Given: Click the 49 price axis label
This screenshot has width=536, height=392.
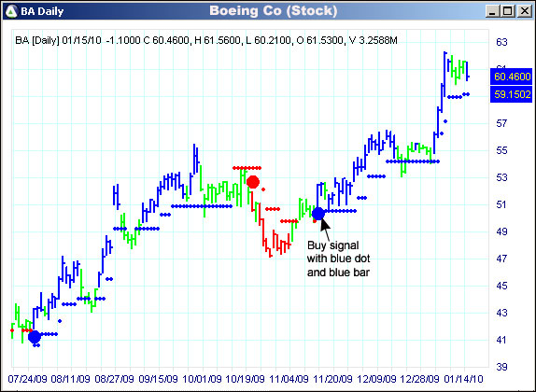Looking at the screenshot, I should coord(501,231).
